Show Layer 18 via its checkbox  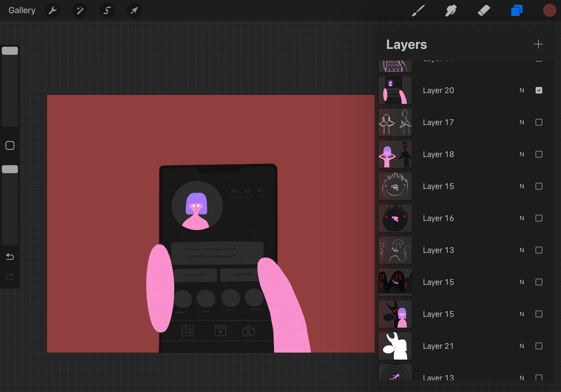[539, 154]
